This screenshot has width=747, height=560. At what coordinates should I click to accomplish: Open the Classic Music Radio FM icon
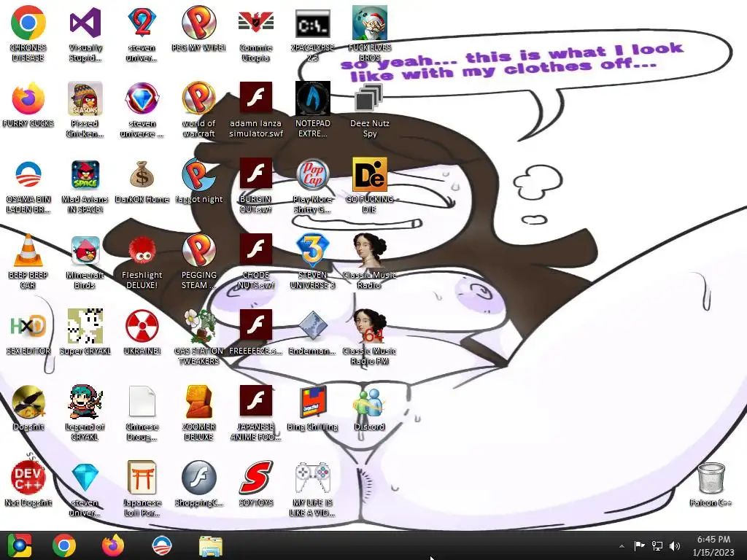click(369, 326)
